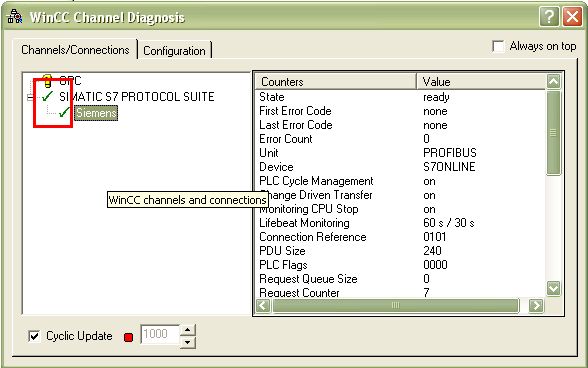Increase the update interval with the up spinner
This screenshot has width=588, height=368.
tap(188, 330)
